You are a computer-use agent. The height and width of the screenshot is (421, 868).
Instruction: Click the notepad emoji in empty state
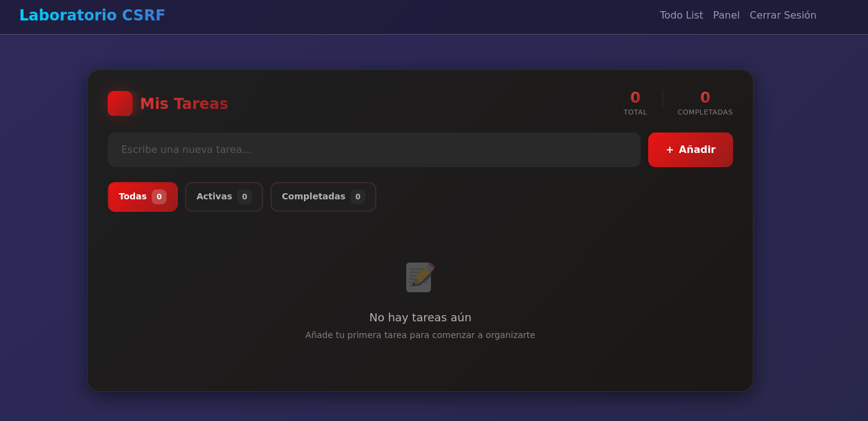420,277
